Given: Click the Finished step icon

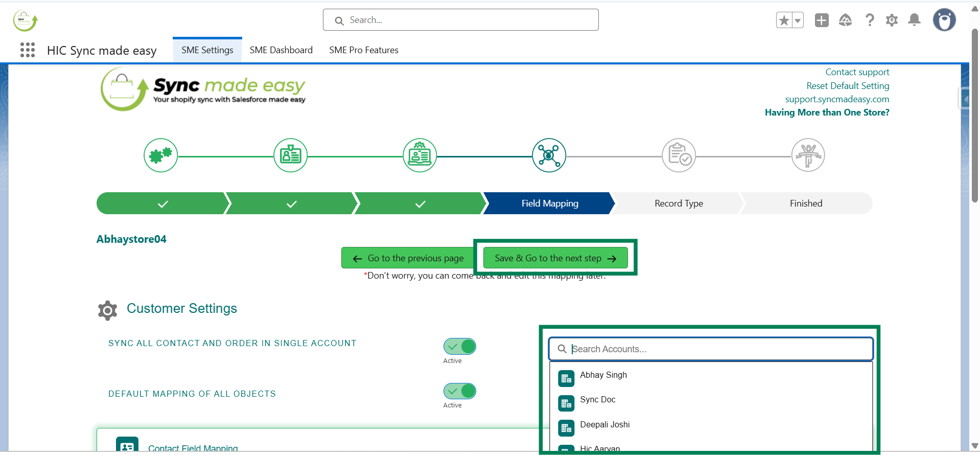Looking at the screenshot, I should click(x=808, y=155).
